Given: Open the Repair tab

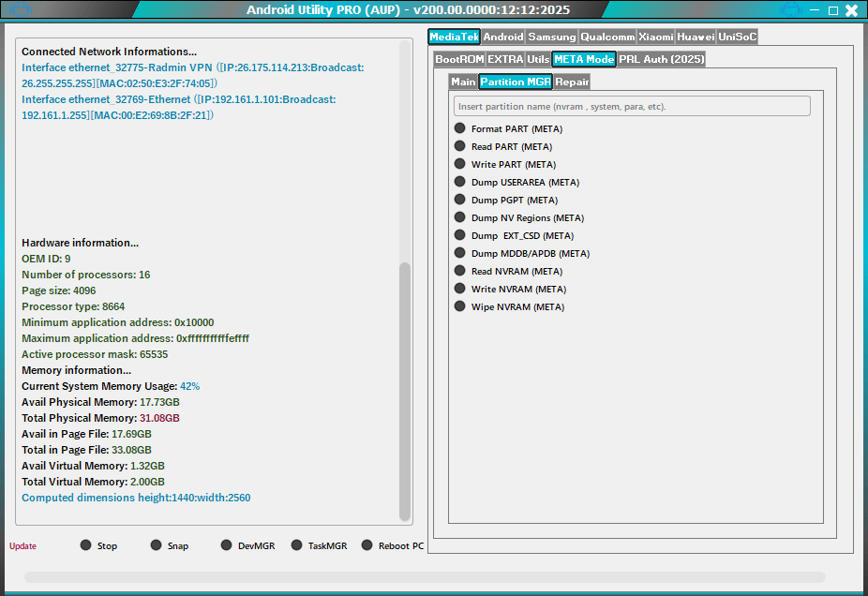Looking at the screenshot, I should pos(572,82).
